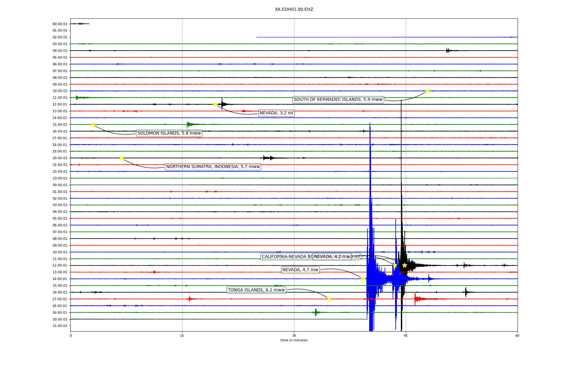This screenshot has height=368, width=588.
Task: Click the 'time in minutes' axis label
Action: coord(294,340)
